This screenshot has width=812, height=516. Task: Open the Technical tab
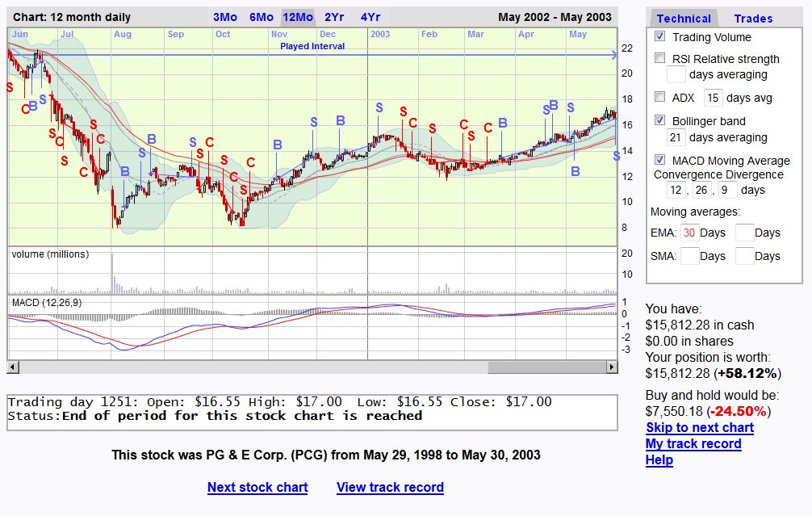(x=683, y=19)
